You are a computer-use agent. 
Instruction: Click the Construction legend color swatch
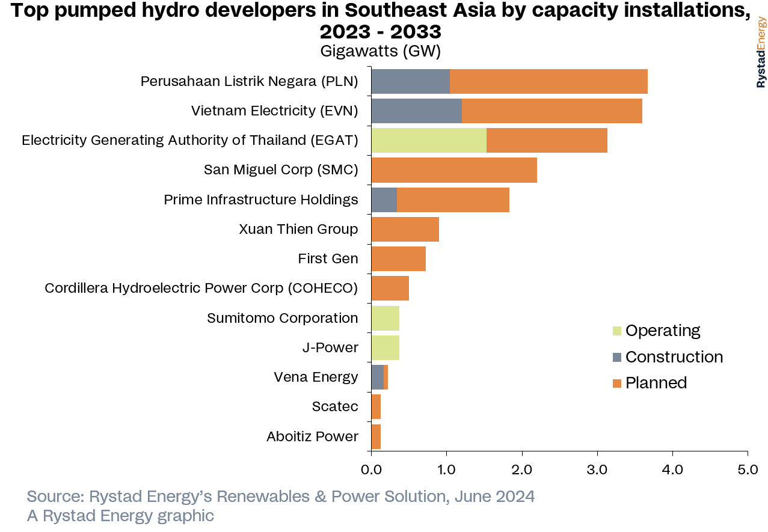[617, 357]
